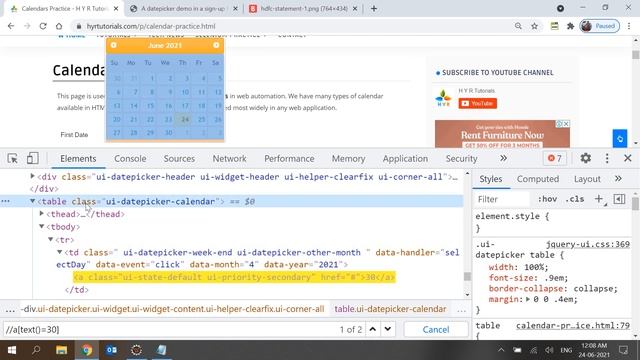Viewport: 640px width, 360px height.
Task: Select the inspect element picker icon
Action: click(12, 158)
